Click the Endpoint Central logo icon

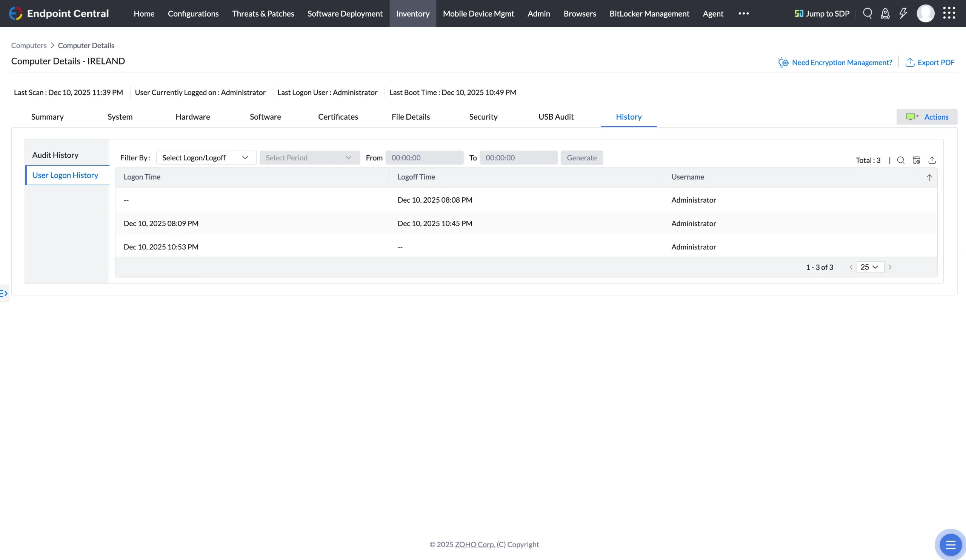16,14
